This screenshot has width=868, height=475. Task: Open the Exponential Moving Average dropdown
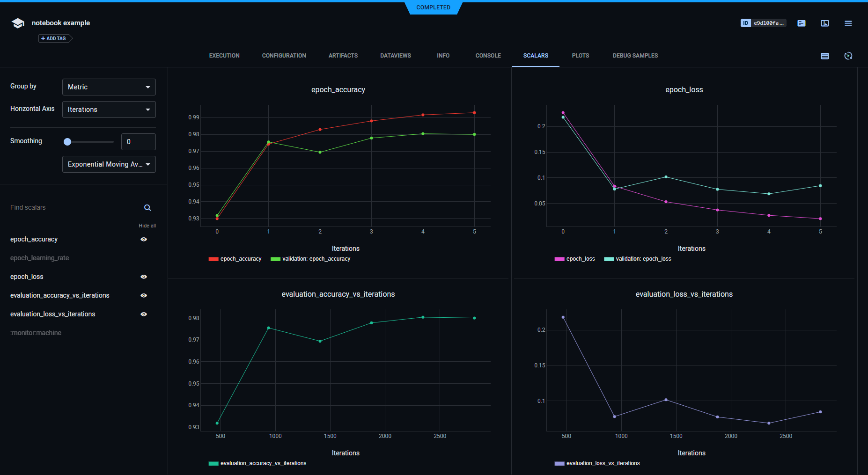coord(109,164)
